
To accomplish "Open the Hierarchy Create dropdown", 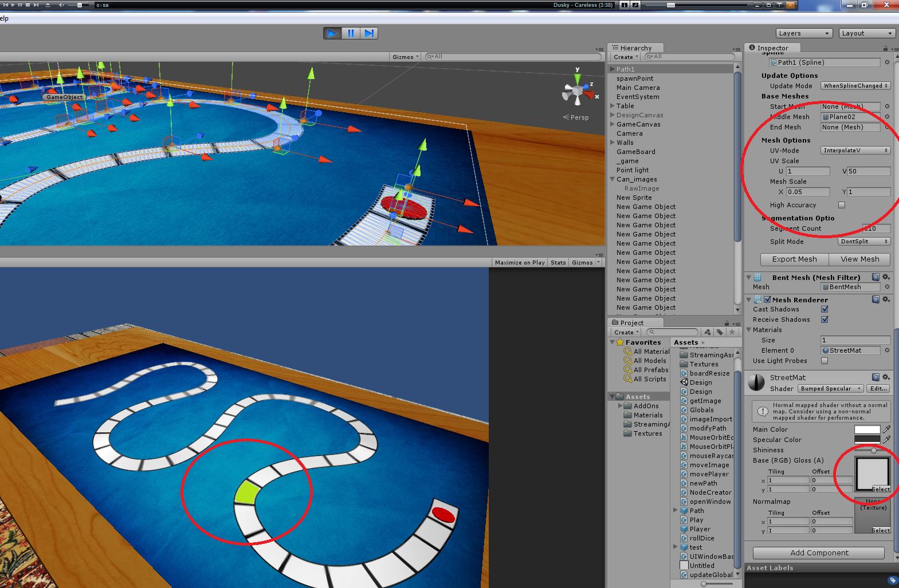I will point(626,57).
